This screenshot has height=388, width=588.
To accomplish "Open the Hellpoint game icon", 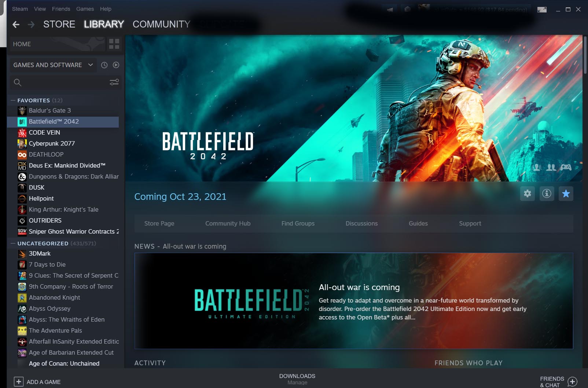I will coord(22,198).
